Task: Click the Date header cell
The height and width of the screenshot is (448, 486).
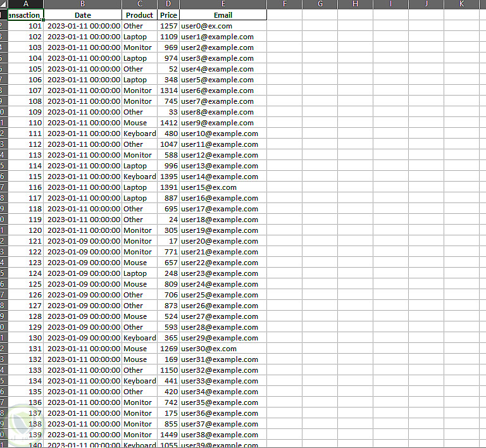Action: pos(82,15)
